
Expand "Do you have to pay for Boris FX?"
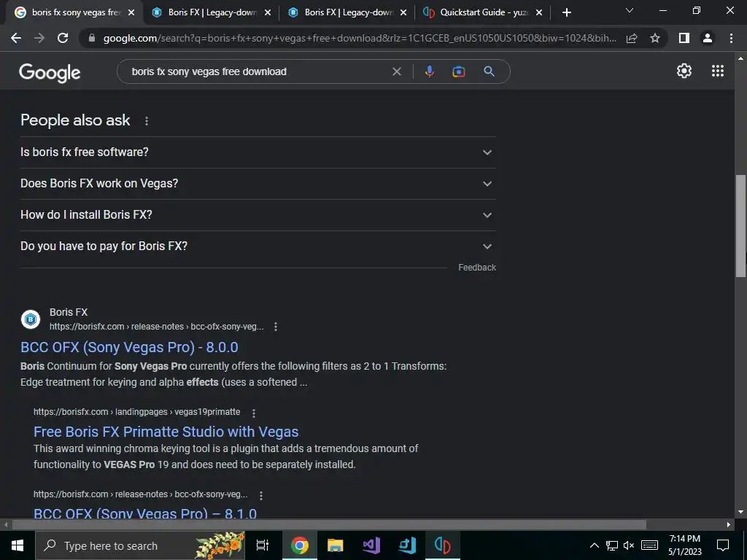click(258, 246)
